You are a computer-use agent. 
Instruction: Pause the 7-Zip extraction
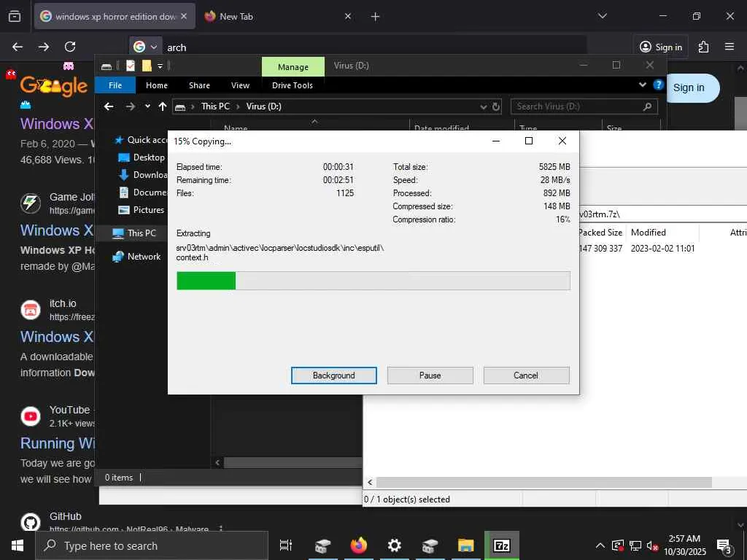[430, 376]
